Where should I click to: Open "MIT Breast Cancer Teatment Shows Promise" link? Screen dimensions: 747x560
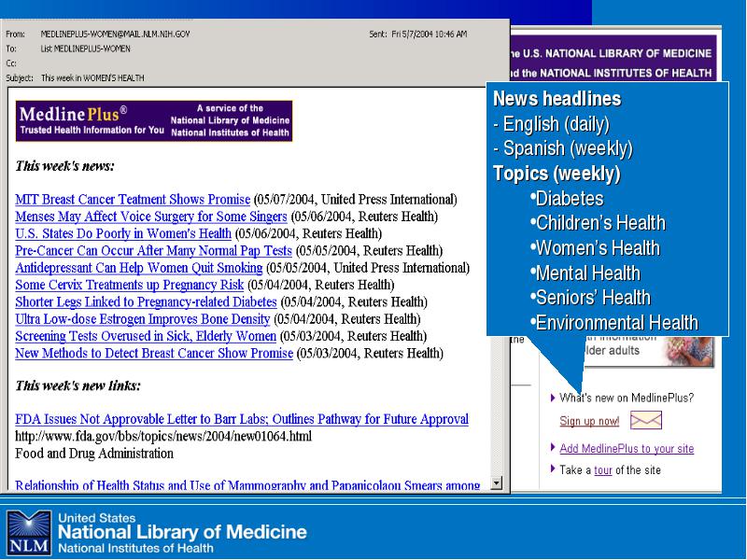(133, 199)
